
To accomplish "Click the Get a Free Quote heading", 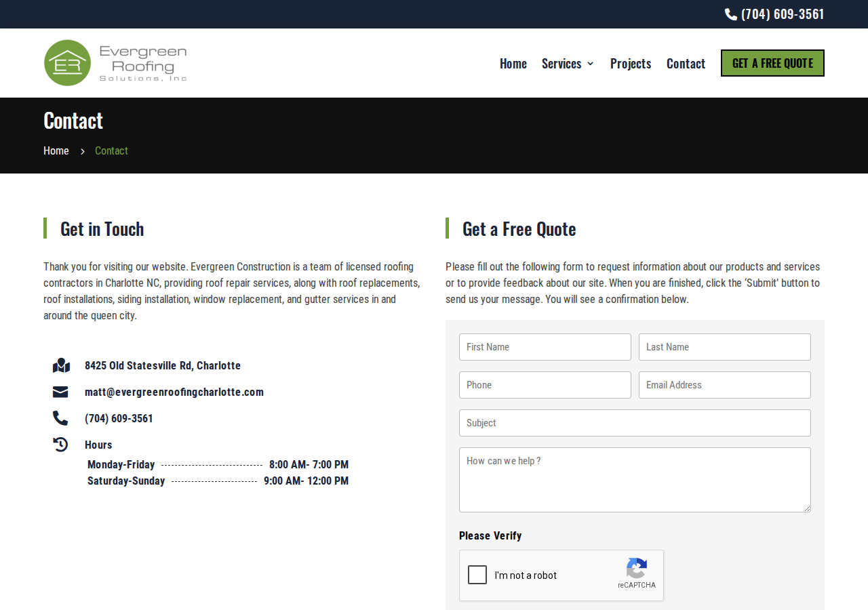I will pyautogui.click(x=519, y=228).
